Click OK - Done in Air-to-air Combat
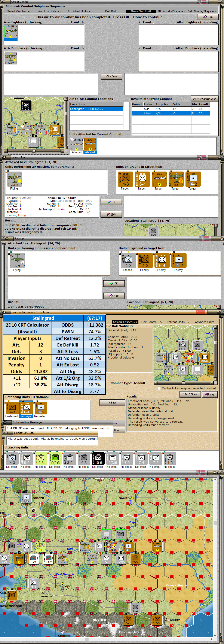Image resolution: width=224 pixels, height=644 pixels. (x=112, y=76)
